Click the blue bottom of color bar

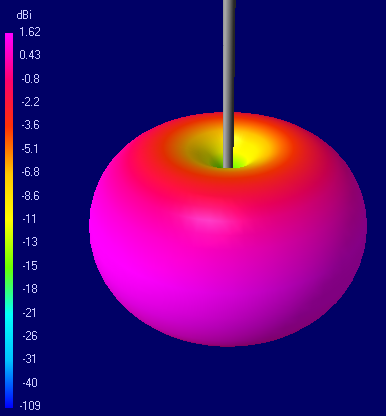click(x=9, y=403)
